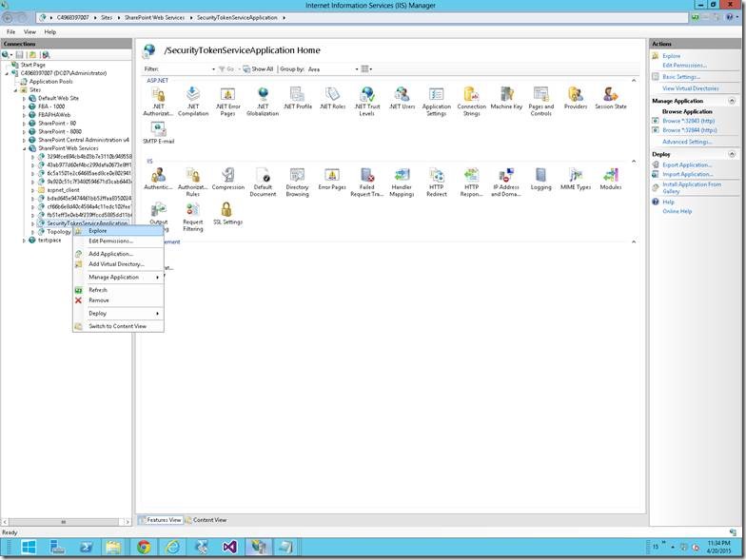Viewport: 746px width, 560px height.
Task: Open the SMTP E-mail feature
Action: point(158,133)
